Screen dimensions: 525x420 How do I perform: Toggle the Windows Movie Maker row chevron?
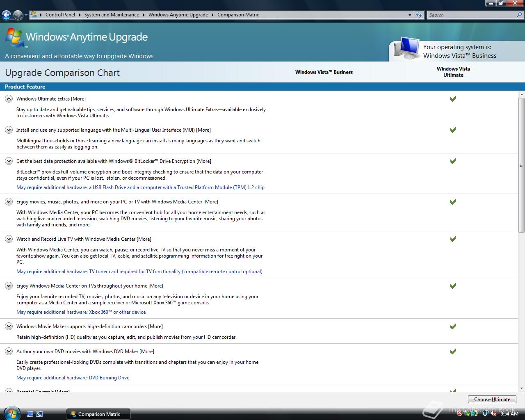point(9,326)
